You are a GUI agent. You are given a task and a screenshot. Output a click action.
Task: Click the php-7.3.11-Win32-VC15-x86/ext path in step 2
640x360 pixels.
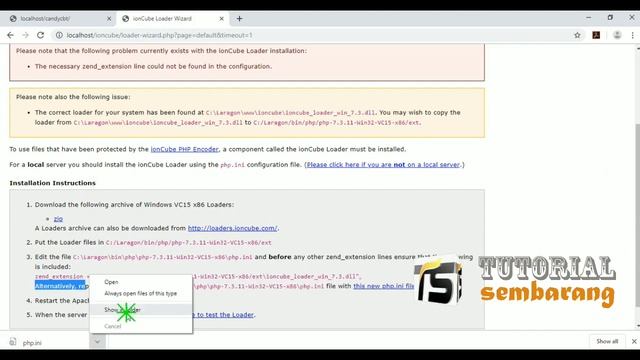click(189, 242)
